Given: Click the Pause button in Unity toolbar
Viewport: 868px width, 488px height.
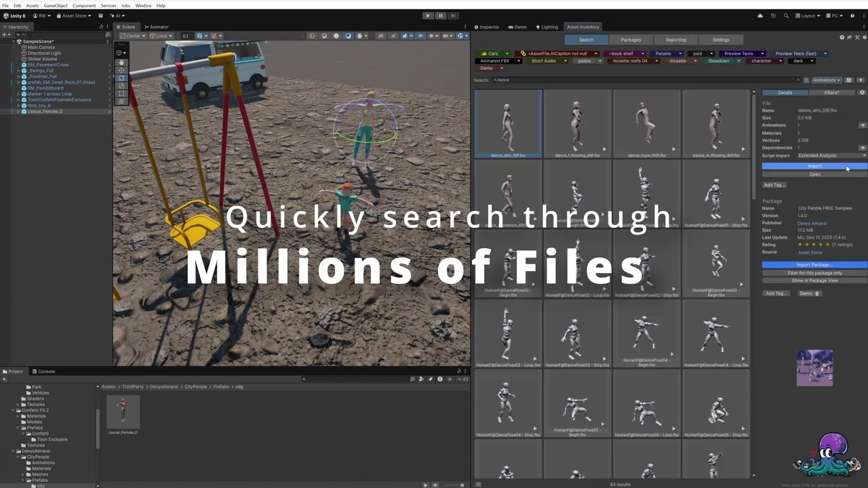Looking at the screenshot, I should point(440,16).
